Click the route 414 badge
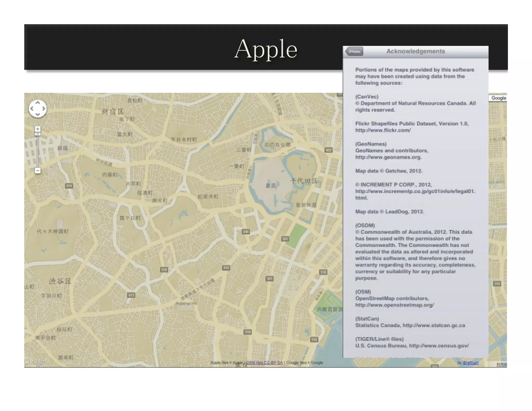The height and width of the screenshot is (411, 532). tap(69, 186)
